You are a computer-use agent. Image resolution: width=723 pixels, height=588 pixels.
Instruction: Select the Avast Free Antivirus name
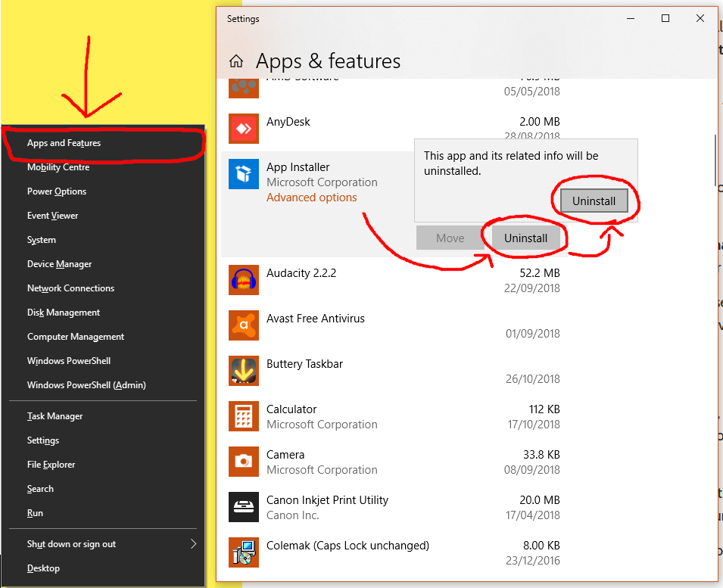tap(316, 319)
